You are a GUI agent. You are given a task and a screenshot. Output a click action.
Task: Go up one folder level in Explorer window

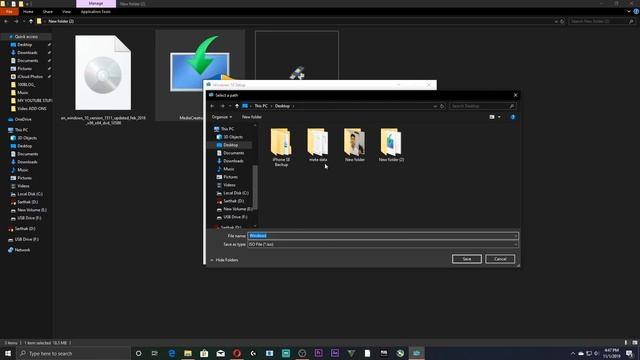[31, 21]
